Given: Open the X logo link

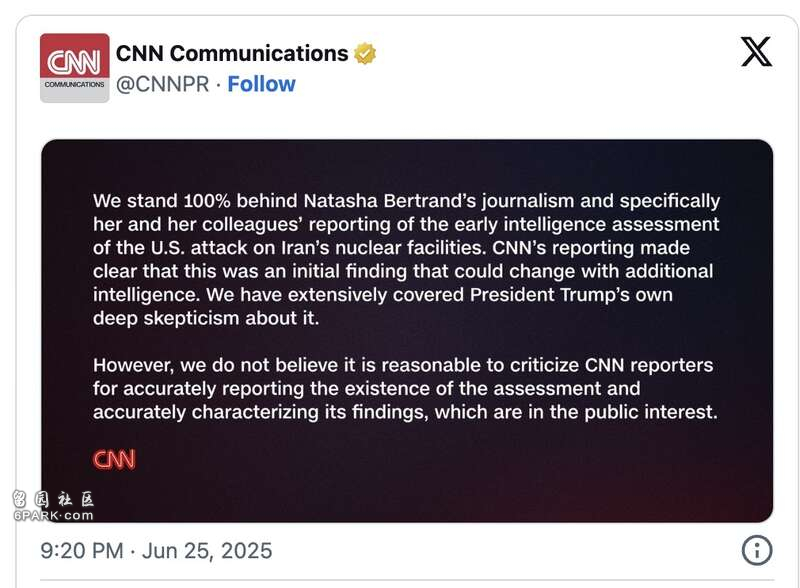Looking at the screenshot, I should tap(756, 52).
